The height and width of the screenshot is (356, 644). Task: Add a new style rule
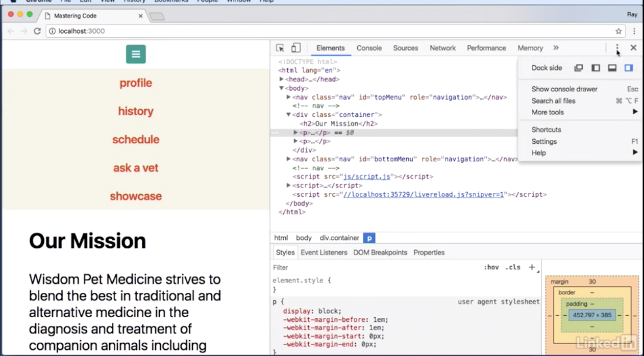(532, 267)
